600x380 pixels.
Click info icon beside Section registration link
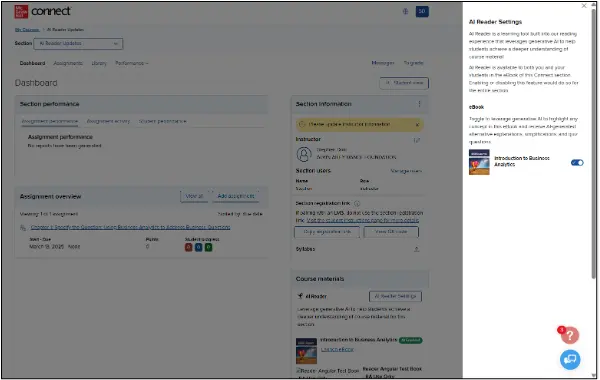click(357, 204)
